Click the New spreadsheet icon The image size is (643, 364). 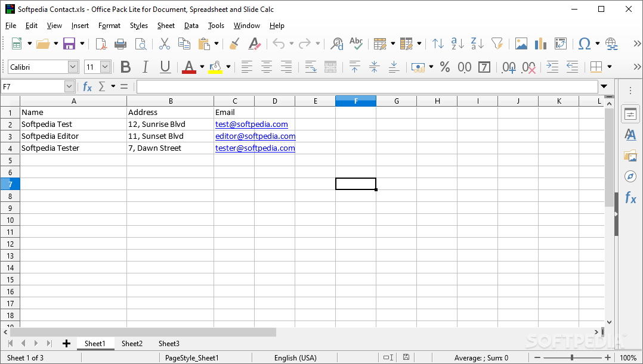(x=17, y=43)
